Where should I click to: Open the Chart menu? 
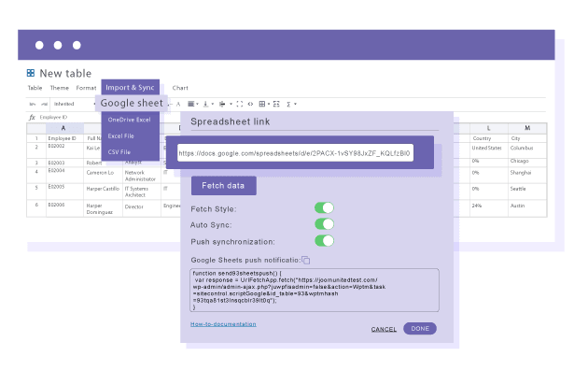180,88
